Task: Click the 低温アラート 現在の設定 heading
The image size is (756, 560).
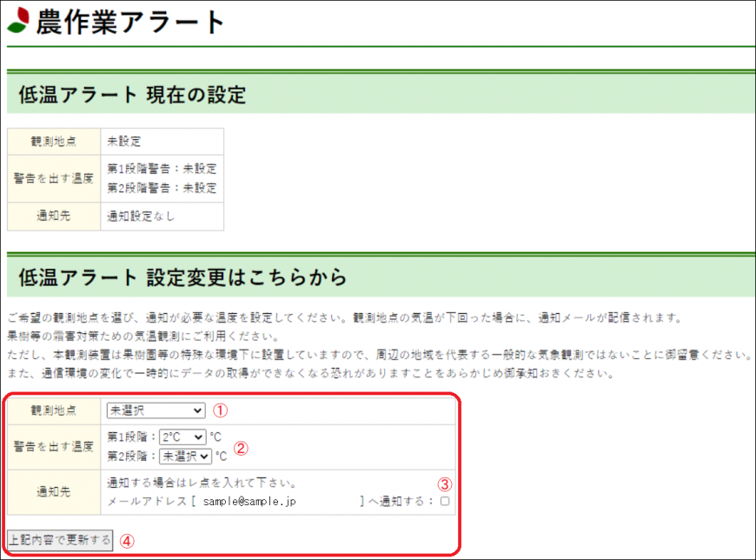Action: pyautogui.click(x=132, y=95)
